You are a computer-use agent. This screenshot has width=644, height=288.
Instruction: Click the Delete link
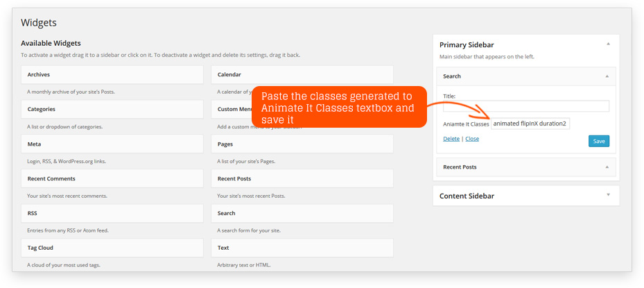[451, 139]
